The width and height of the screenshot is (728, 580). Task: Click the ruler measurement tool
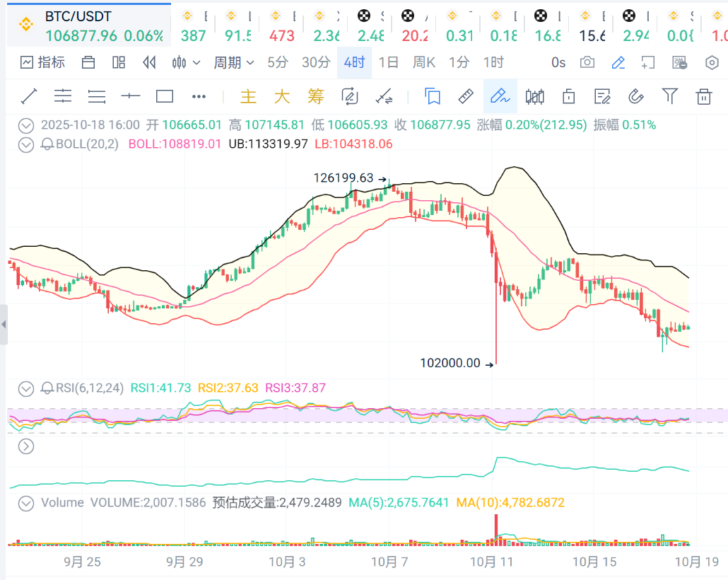pos(466,96)
